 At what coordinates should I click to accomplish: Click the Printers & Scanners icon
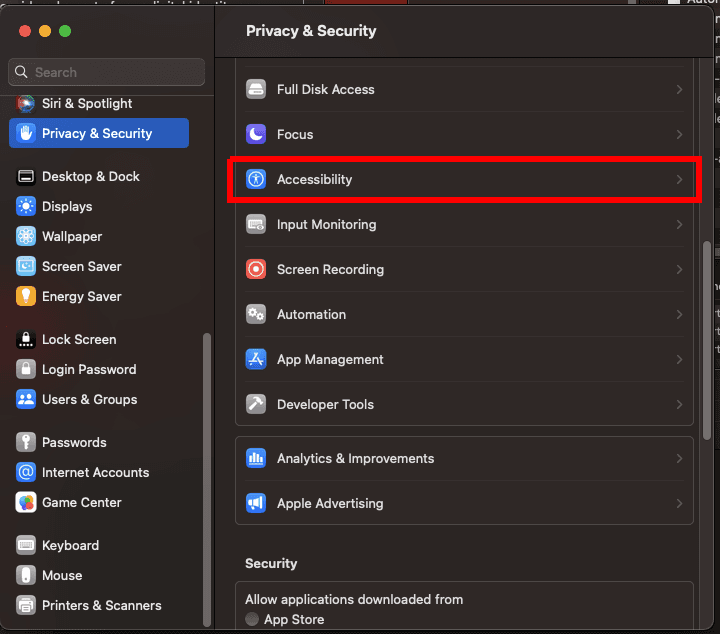point(26,605)
